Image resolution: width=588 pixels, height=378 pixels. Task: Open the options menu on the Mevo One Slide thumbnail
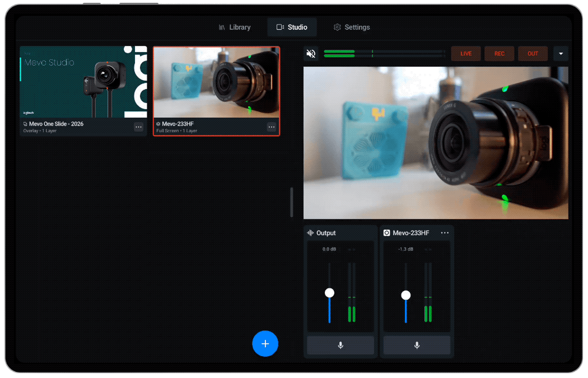pos(138,127)
